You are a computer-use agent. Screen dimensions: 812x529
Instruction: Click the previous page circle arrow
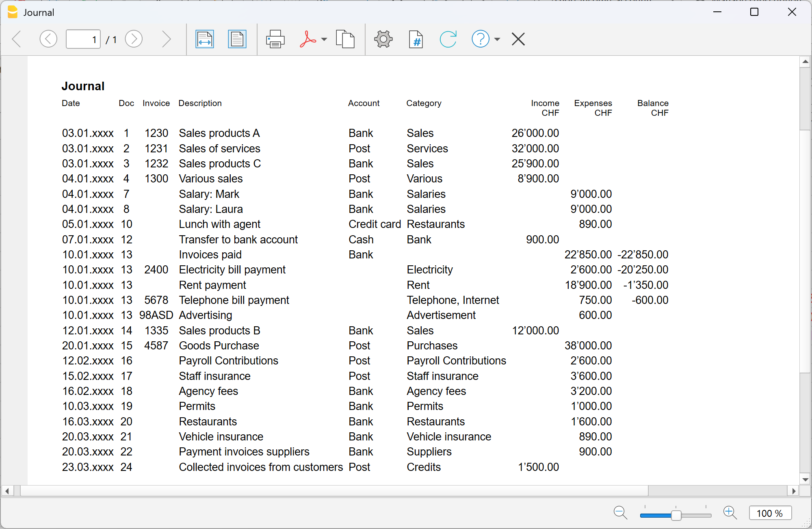pos(48,39)
